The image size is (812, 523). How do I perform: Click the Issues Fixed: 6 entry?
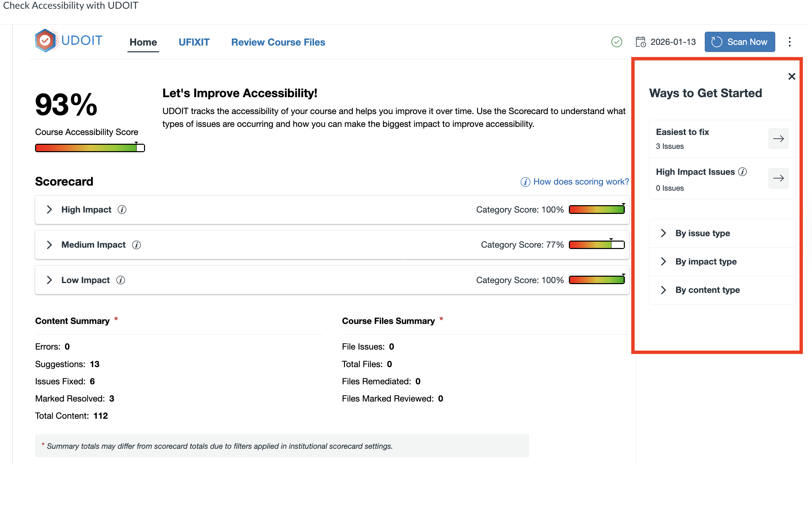65,381
